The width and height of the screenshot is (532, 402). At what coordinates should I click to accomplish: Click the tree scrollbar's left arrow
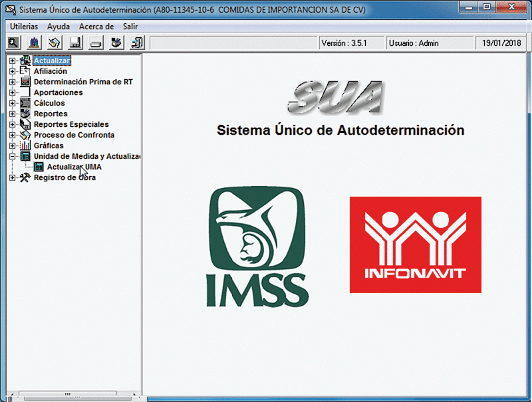point(12,395)
